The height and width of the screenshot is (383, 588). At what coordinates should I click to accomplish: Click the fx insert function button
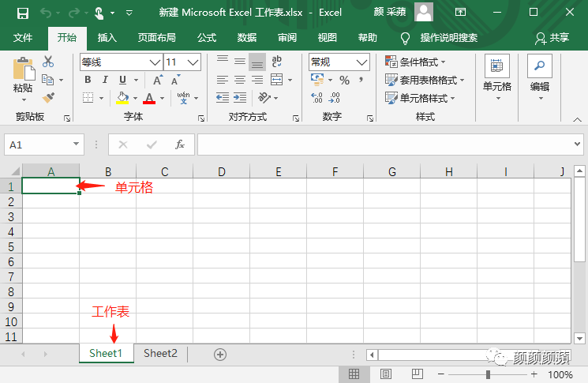tap(180, 144)
